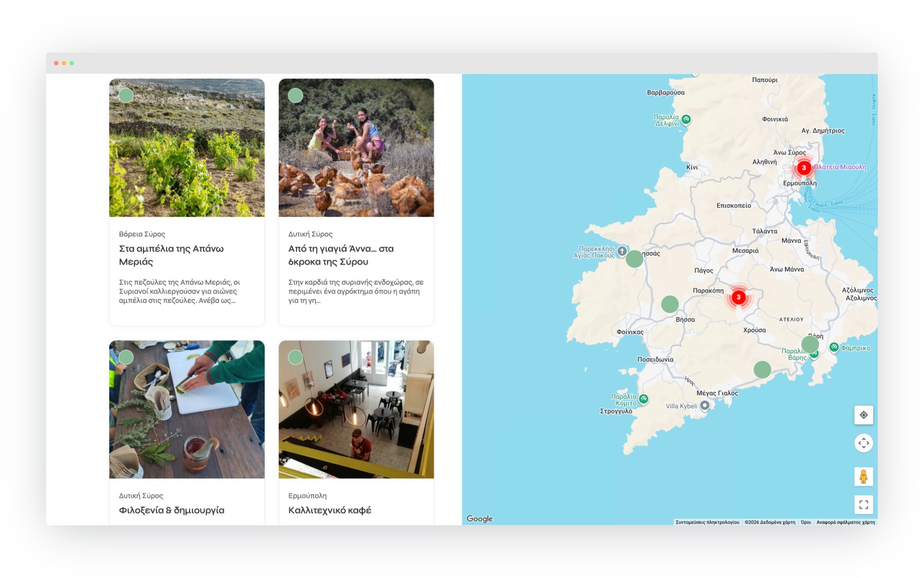Screen dimensions: 924x578
Task: Click the green marker near Παρεκκλήσι Αγίας Πακούς
Action: click(634, 259)
